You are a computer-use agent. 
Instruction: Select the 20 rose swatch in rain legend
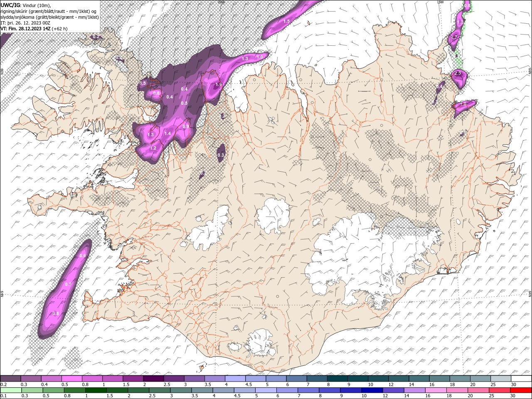tap(478, 390)
